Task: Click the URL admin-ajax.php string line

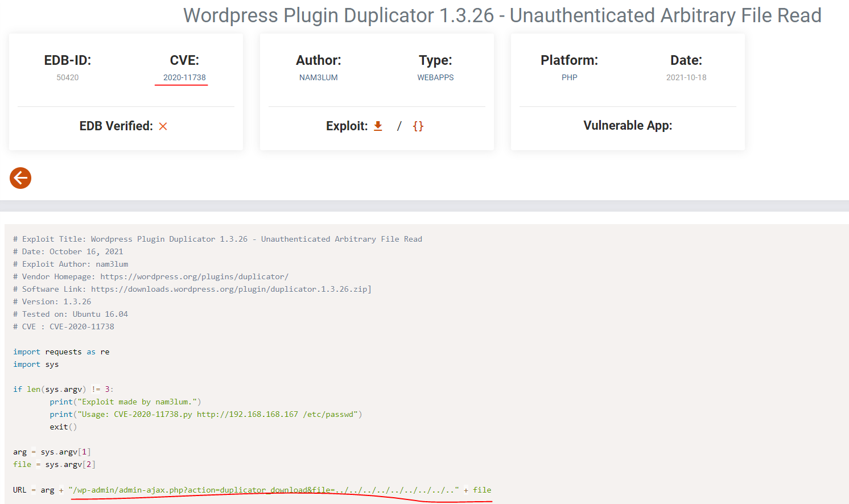Action: click(x=252, y=490)
